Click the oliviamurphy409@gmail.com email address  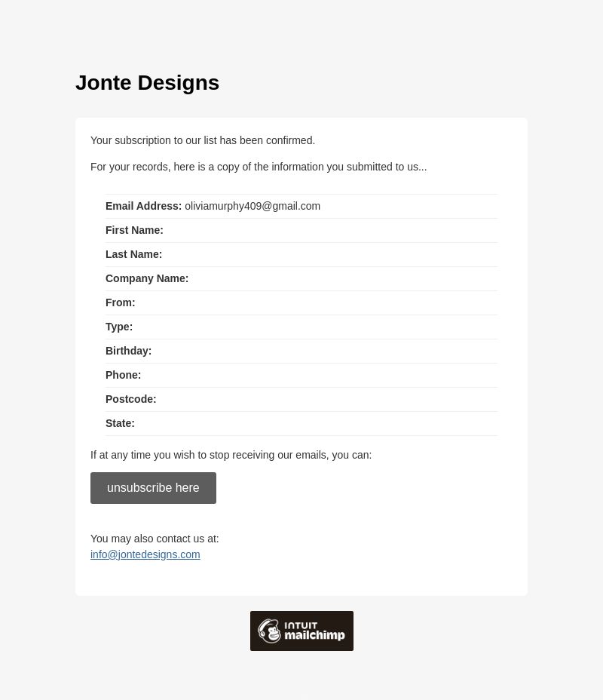pos(253,206)
